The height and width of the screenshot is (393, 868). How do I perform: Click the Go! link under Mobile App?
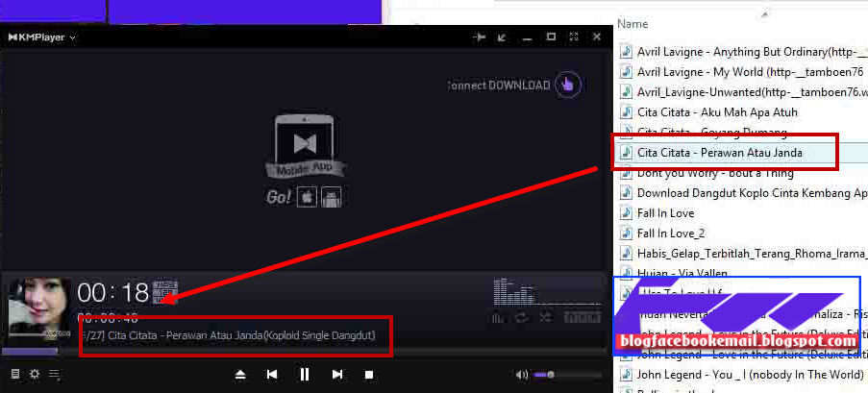click(279, 197)
